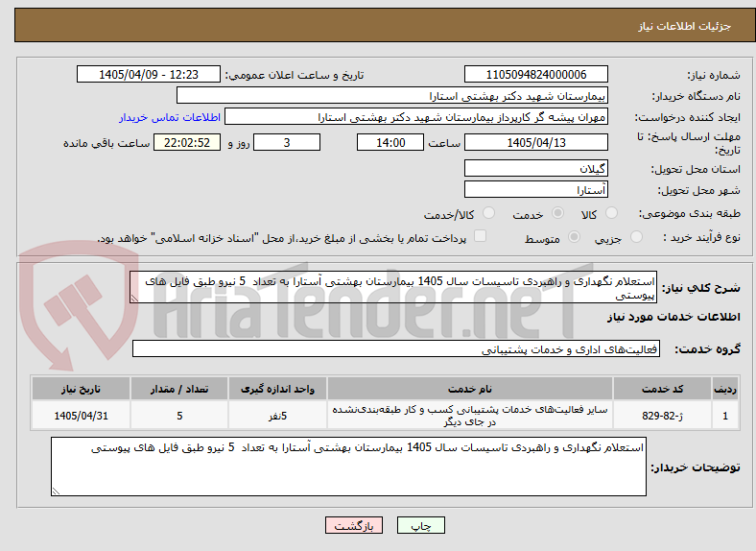
Task: Click the row number cell 1
Action: [725, 415]
